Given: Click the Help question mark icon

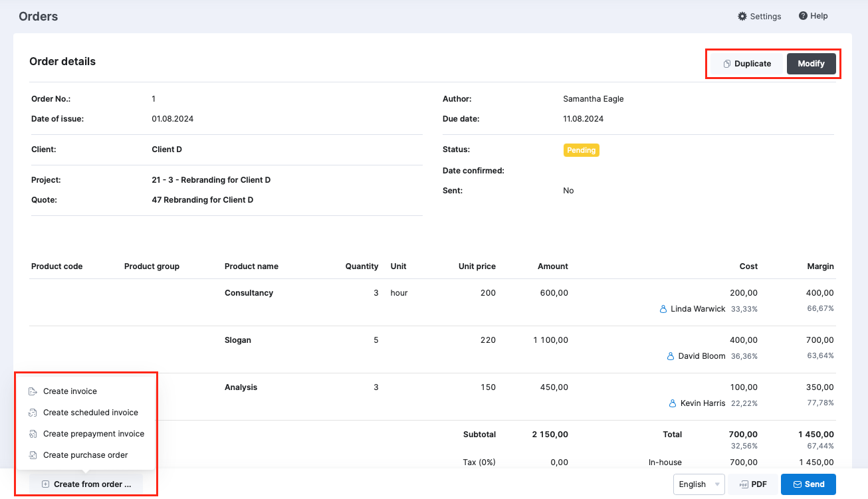Looking at the screenshot, I should (803, 16).
